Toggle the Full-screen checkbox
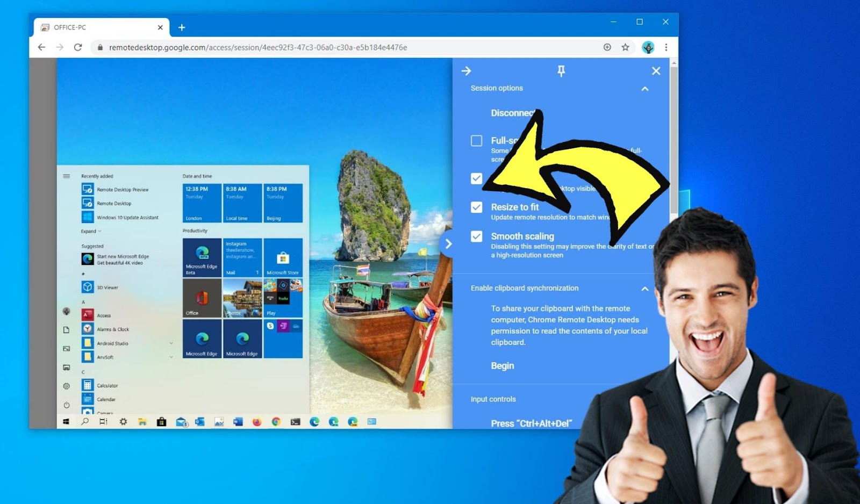Viewport: 860px width, 504px height. [476, 141]
